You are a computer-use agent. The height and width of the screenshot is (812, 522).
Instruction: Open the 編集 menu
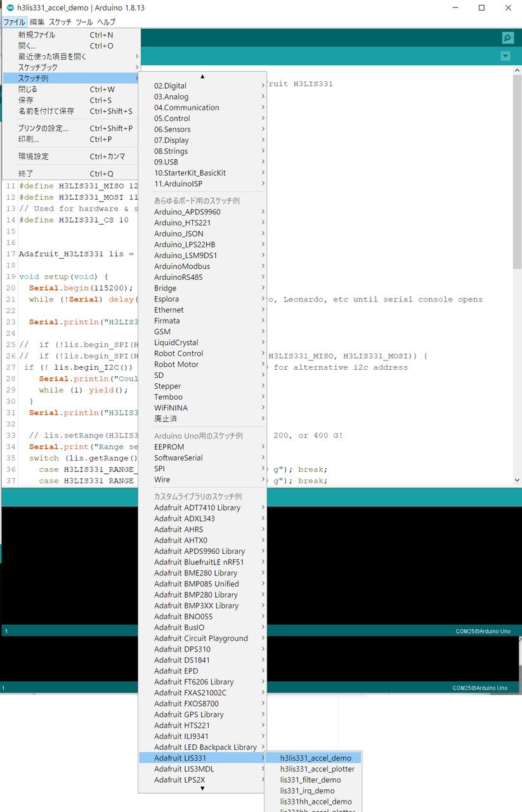[37, 22]
